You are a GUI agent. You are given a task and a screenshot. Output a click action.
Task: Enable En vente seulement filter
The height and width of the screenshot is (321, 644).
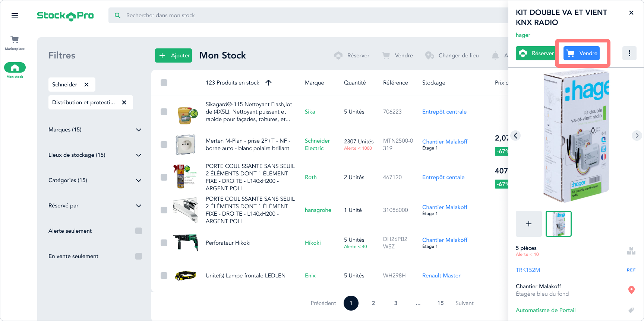pos(139,256)
